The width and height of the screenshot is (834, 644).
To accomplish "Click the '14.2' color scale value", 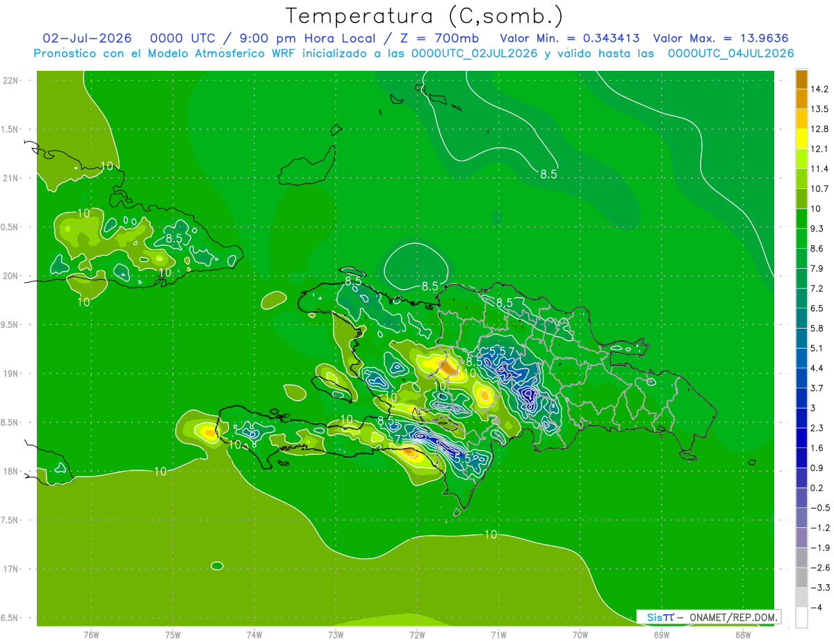I will click(x=819, y=89).
